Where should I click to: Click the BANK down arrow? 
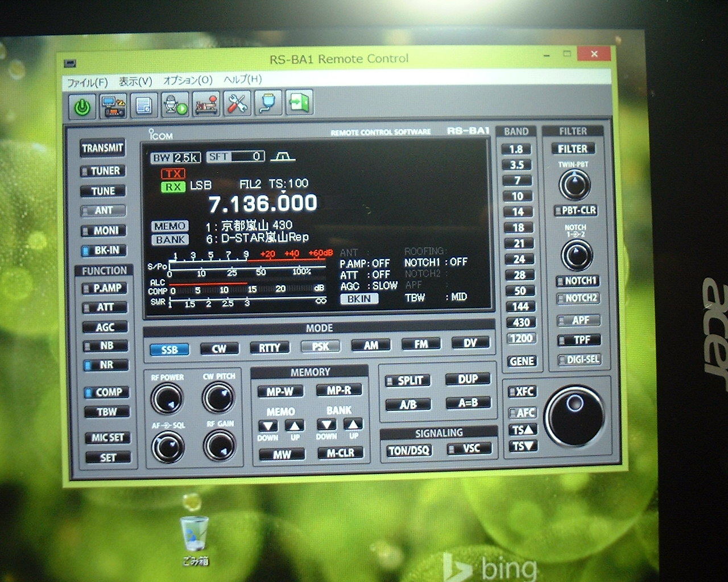(x=326, y=425)
